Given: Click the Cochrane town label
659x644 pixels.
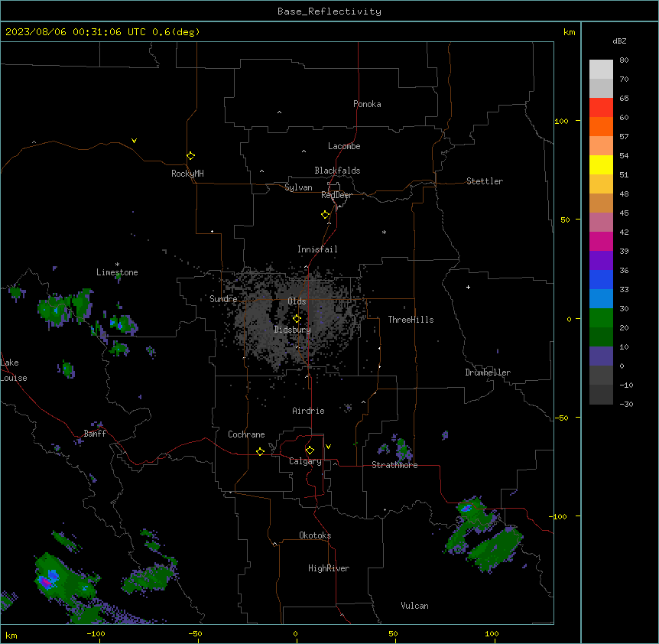Looking at the screenshot, I should (x=246, y=434).
